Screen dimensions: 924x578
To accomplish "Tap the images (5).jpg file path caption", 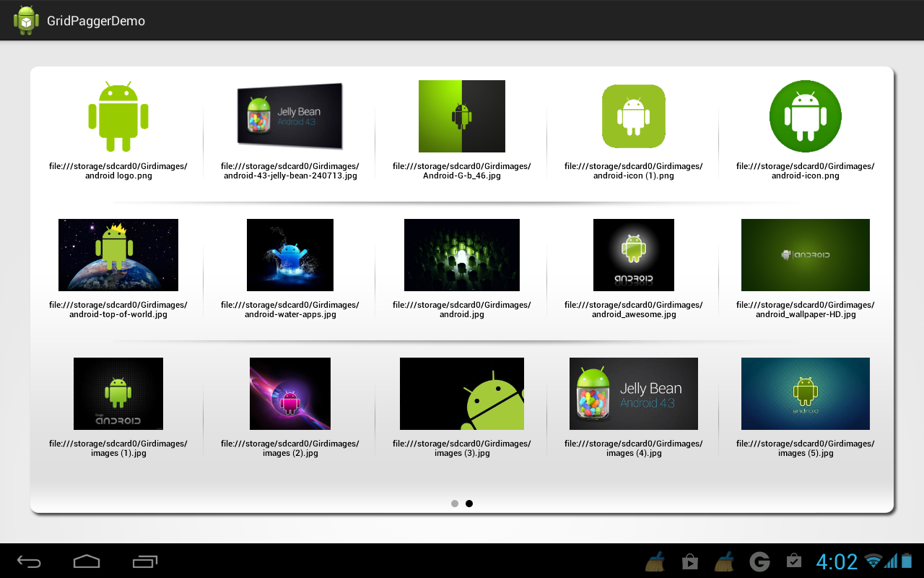I will tap(806, 449).
